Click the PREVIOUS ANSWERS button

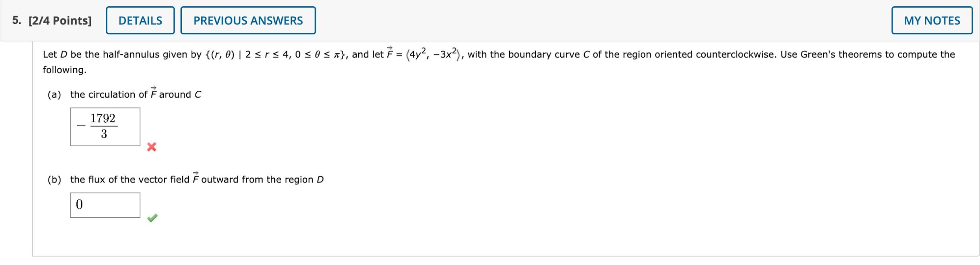(x=247, y=20)
